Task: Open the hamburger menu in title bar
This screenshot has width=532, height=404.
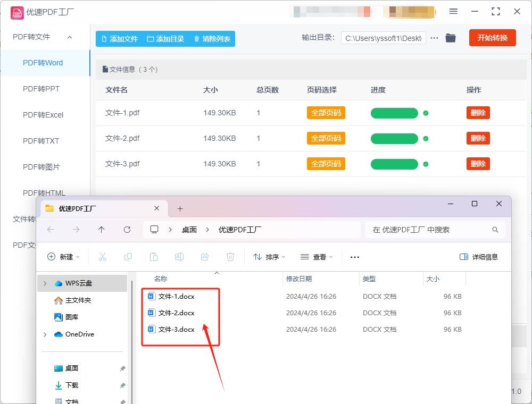Action: point(453,12)
